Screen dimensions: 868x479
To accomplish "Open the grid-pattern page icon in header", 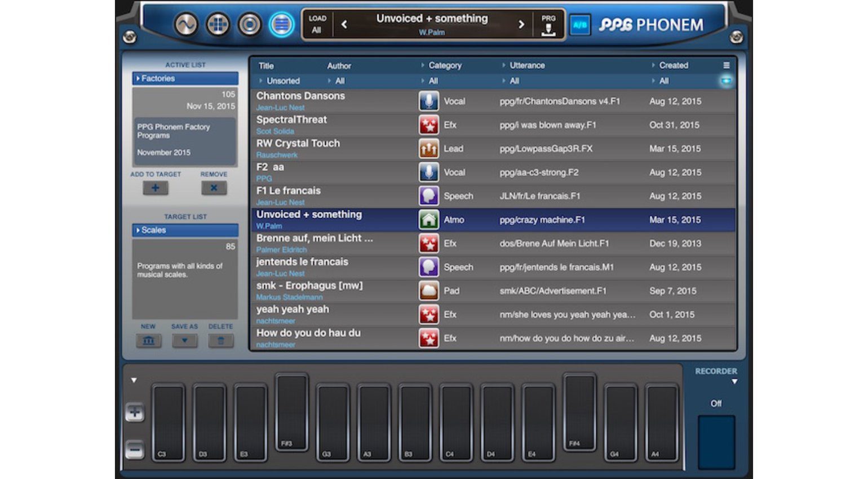I will [218, 25].
